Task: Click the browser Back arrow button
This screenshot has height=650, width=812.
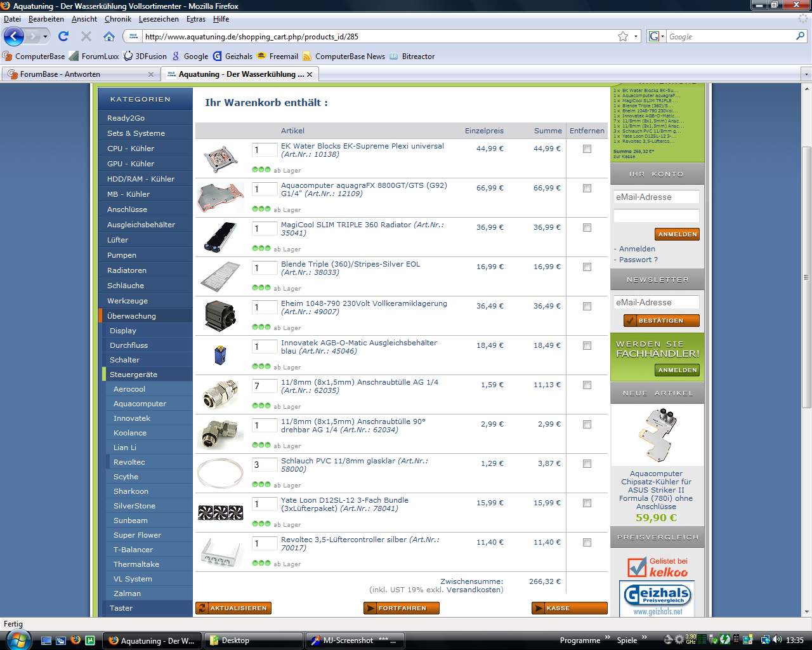Action: coord(13,36)
